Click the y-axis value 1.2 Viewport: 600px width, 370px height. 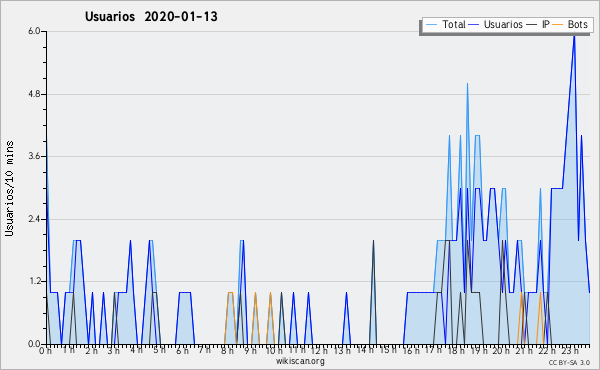34,282
